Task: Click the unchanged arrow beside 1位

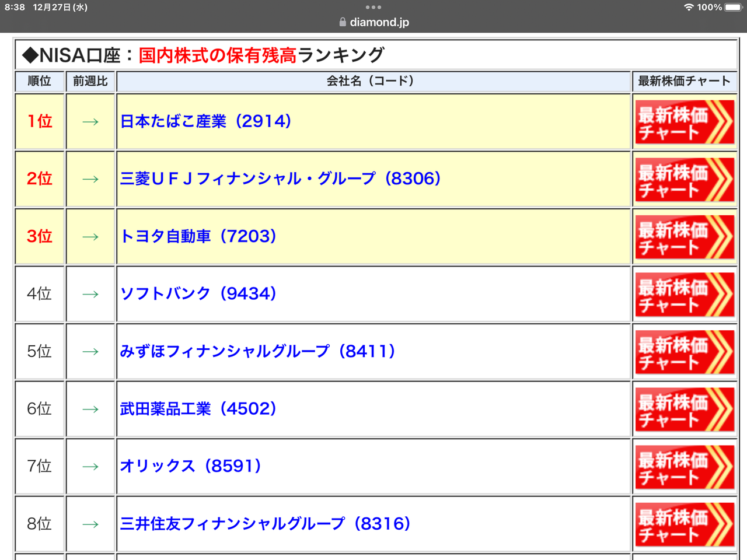Action: pyautogui.click(x=90, y=122)
